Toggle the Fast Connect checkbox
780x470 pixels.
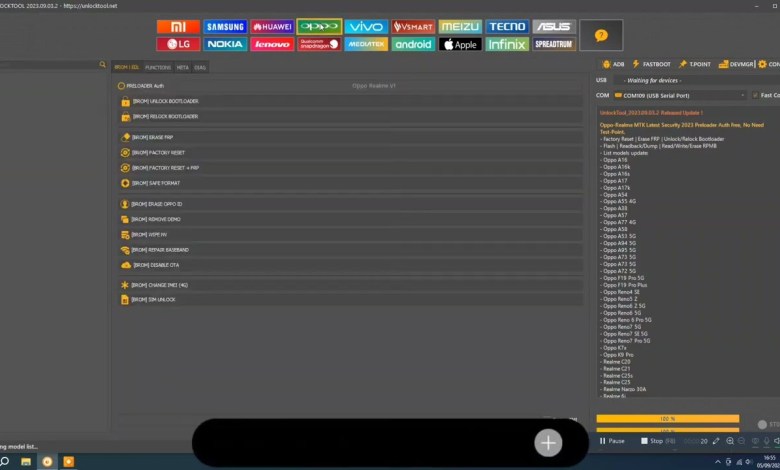pos(755,95)
